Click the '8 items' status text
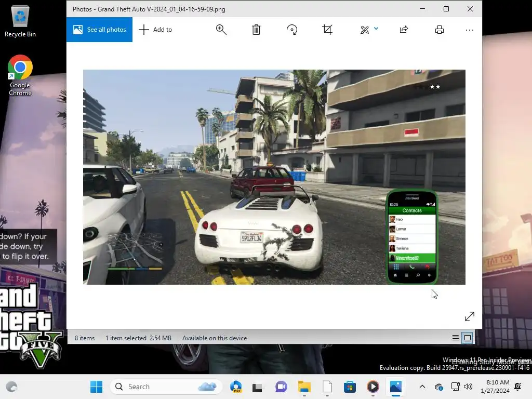This screenshot has width=532, height=399. tap(85, 338)
